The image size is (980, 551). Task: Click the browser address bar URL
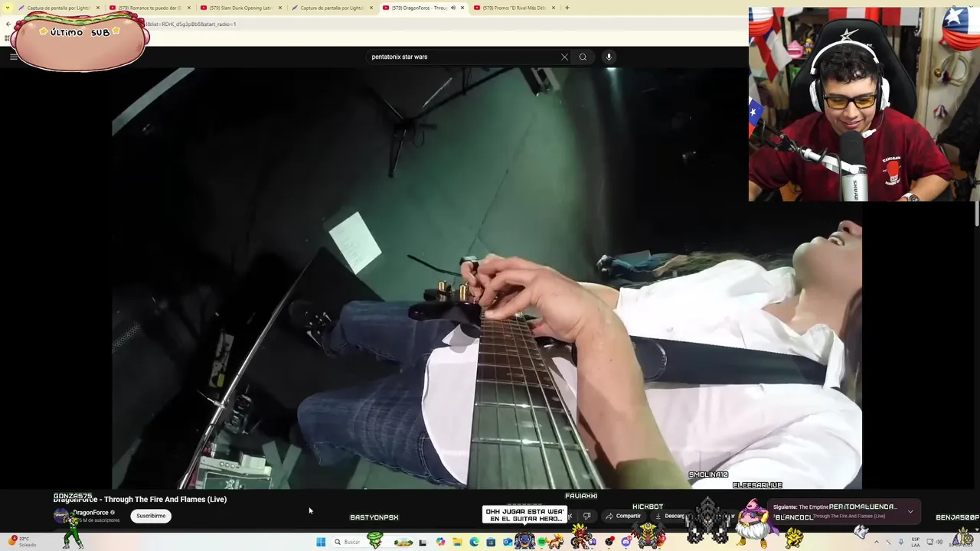[191, 24]
